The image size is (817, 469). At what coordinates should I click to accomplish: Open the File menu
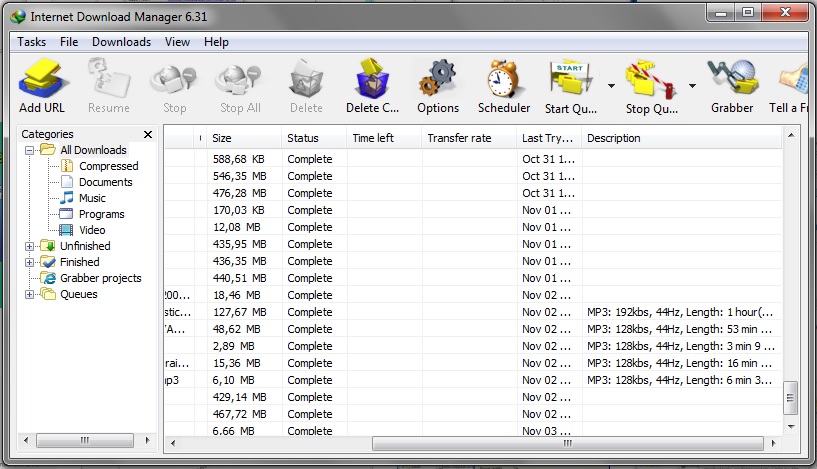point(69,42)
